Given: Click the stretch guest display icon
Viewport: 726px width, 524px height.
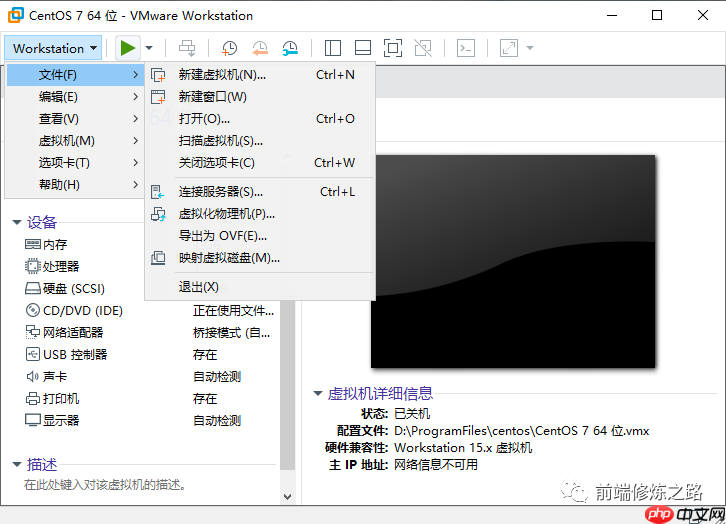Looking at the screenshot, I should pyautogui.click(x=509, y=48).
